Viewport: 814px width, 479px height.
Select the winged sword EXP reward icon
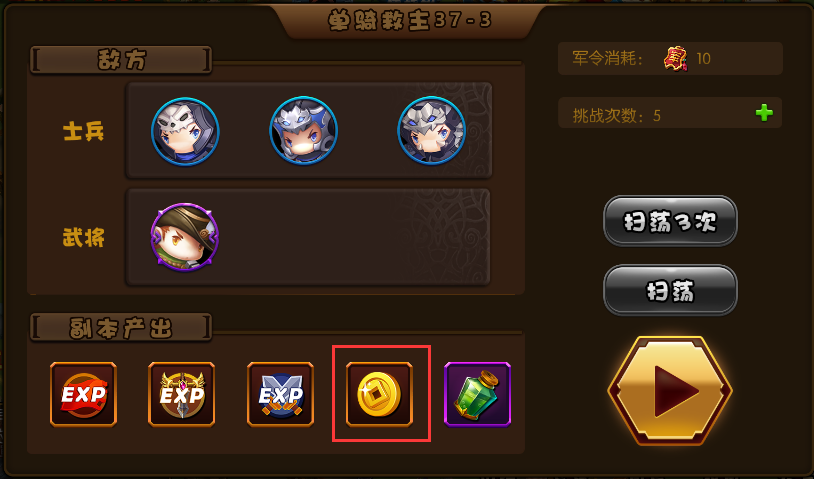(182, 394)
